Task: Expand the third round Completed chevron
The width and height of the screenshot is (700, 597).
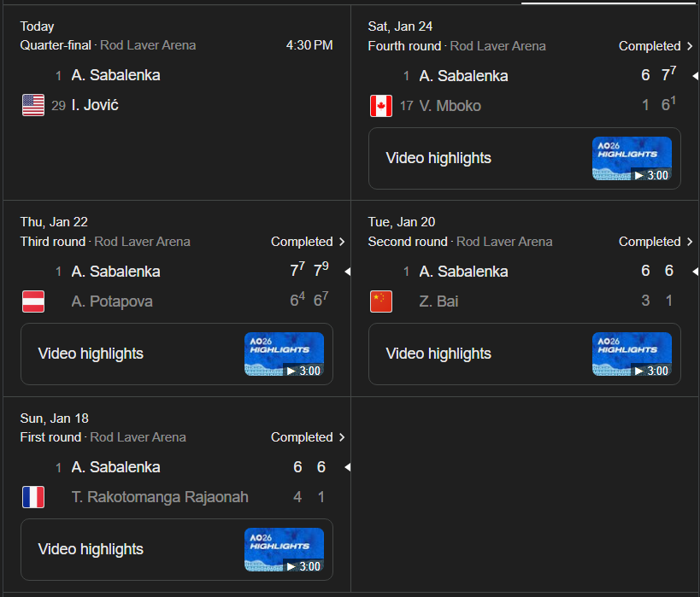Action: point(342,242)
